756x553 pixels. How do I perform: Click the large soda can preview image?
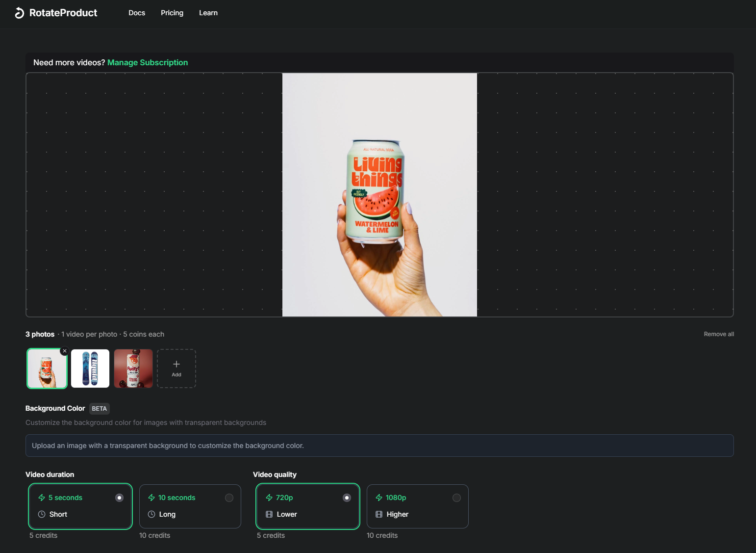(x=379, y=195)
